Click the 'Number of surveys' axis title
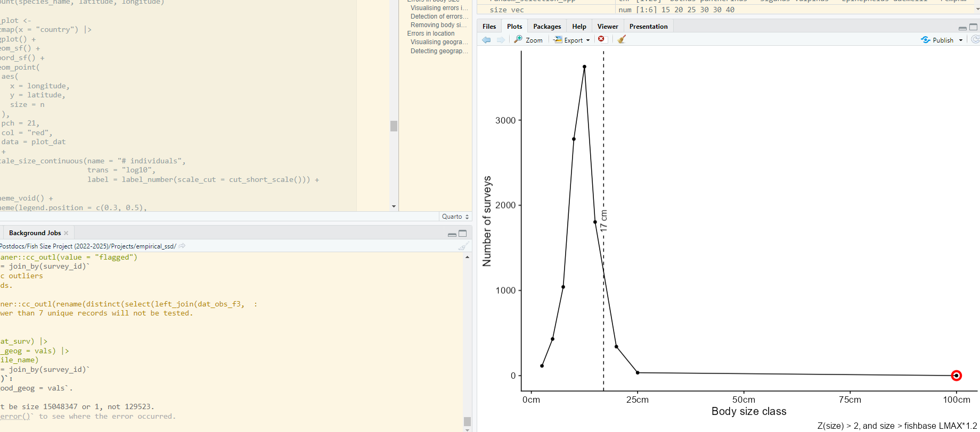980x432 pixels. (487, 221)
